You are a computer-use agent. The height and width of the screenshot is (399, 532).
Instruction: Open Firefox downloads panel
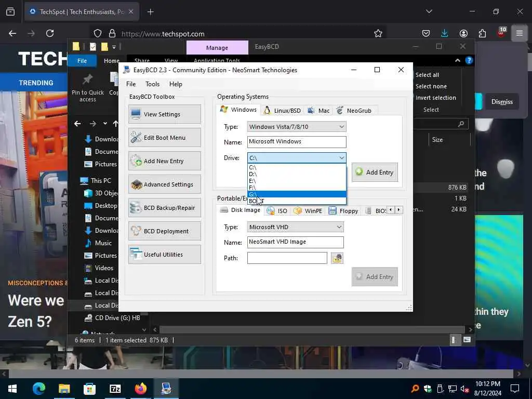click(445, 34)
